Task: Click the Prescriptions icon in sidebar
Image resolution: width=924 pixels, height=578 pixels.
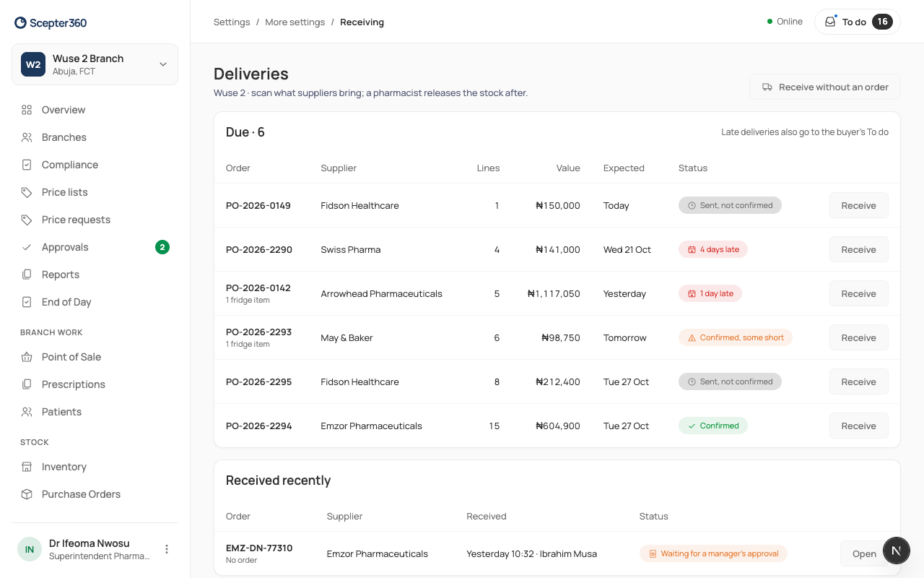Action: 27,384
